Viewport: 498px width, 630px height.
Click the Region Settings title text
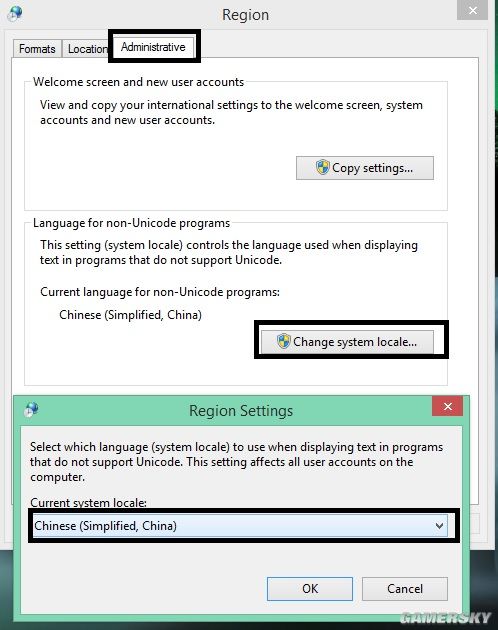pos(241,411)
